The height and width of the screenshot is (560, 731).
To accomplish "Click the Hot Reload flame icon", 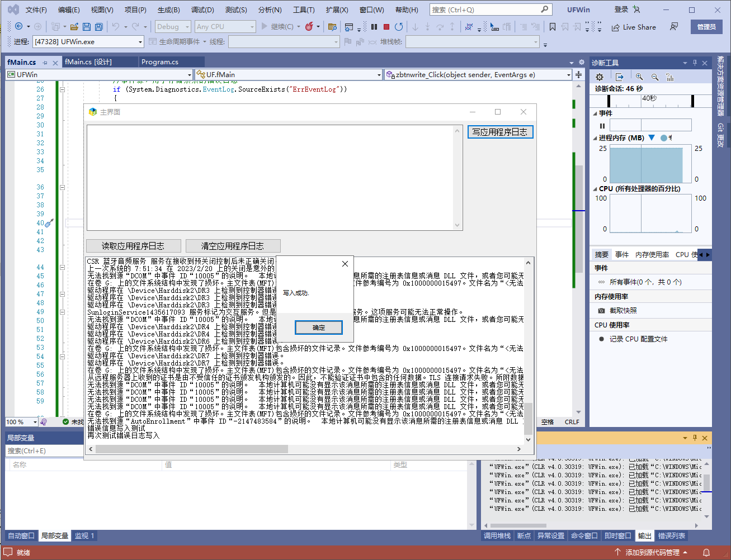I will pyautogui.click(x=309, y=27).
